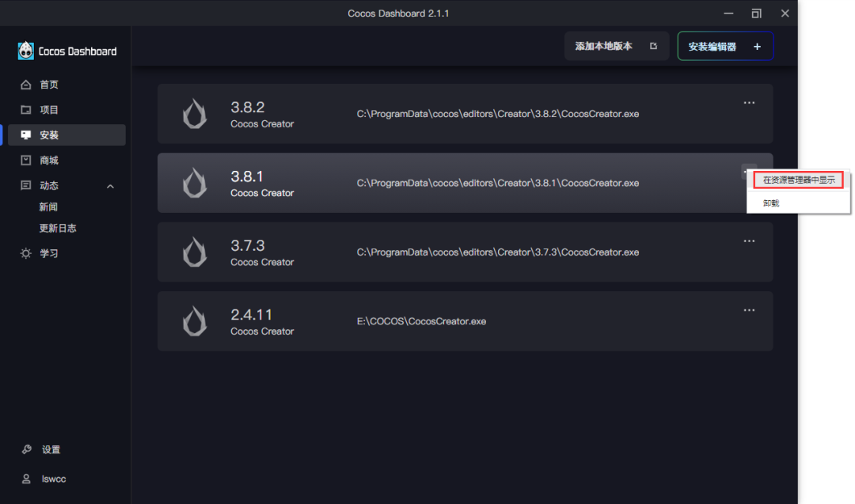Click the store icon beside 商城

point(25,160)
